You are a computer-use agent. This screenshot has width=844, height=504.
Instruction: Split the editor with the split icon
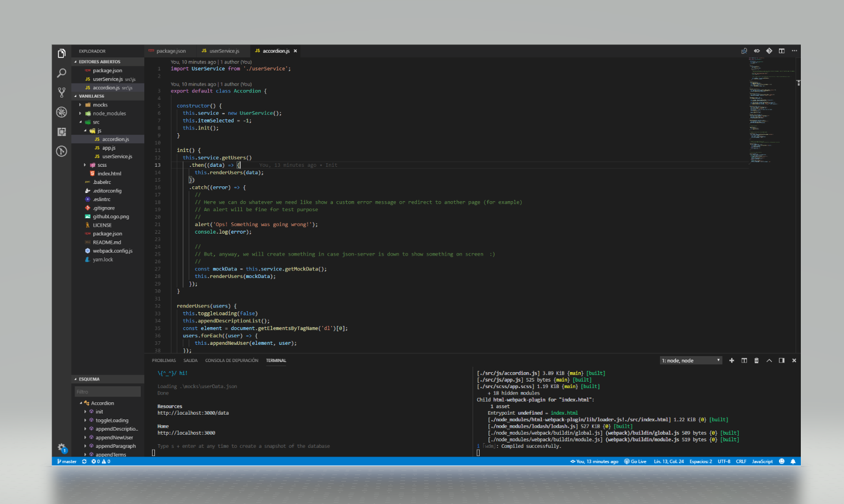tap(781, 51)
